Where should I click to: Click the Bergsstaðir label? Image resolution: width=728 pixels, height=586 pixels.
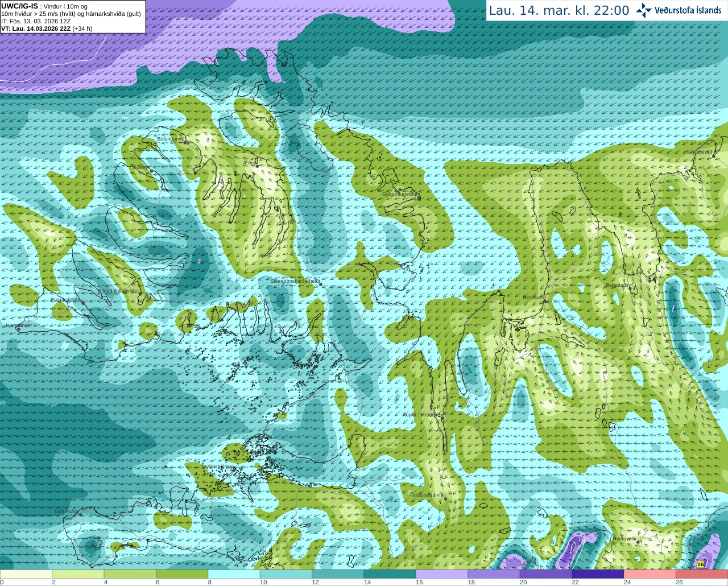pos(617,285)
